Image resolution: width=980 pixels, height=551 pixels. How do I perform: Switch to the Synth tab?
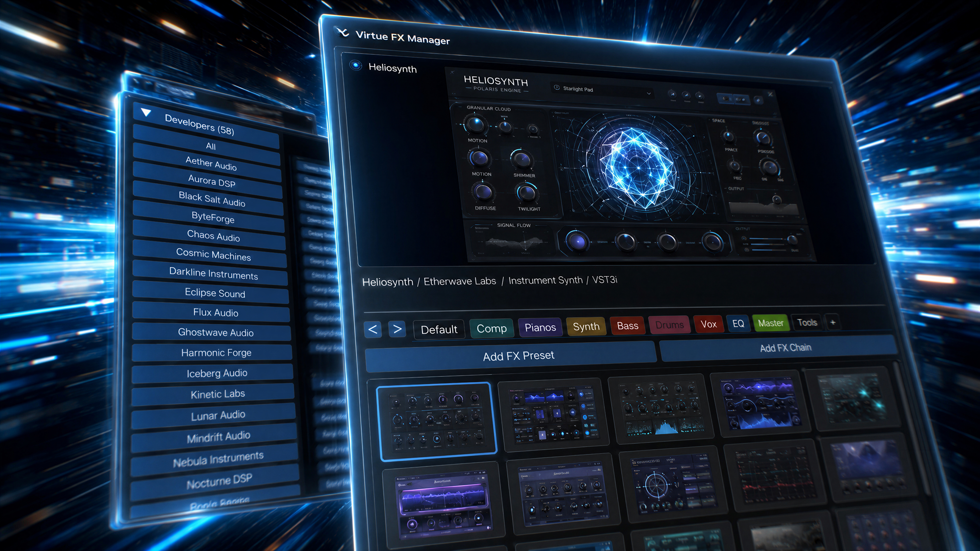click(x=586, y=327)
